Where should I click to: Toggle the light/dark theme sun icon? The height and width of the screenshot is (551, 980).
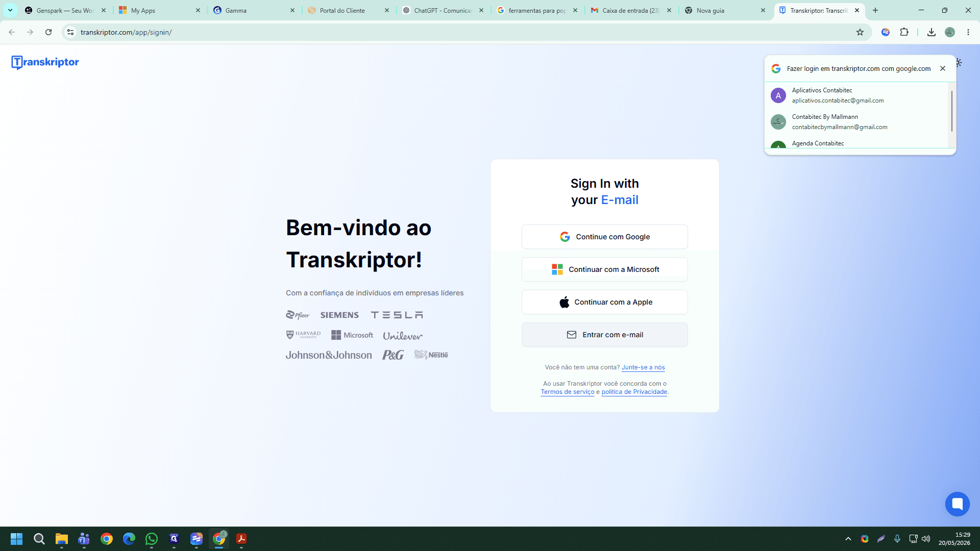pyautogui.click(x=959, y=63)
